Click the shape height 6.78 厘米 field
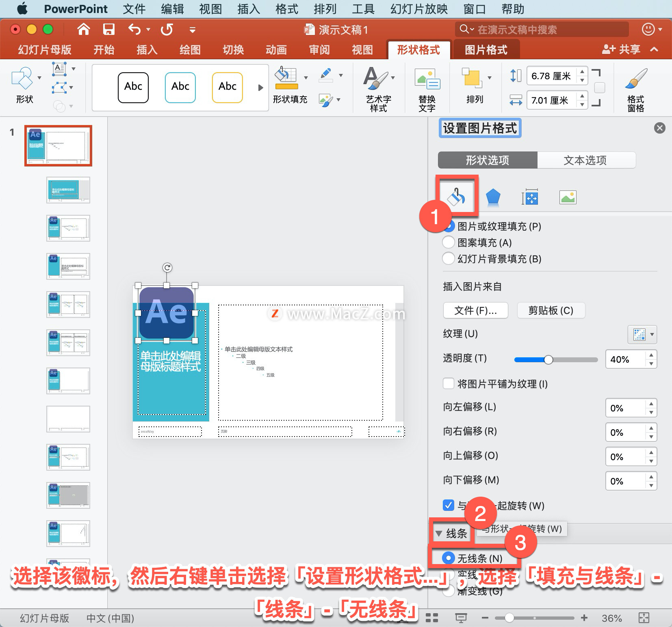Image resolution: width=672 pixels, height=627 pixels. coord(551,76)
